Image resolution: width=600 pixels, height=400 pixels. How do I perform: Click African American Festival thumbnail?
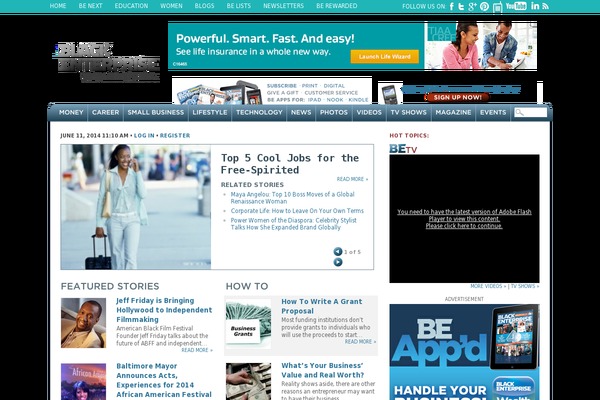pyautogui.click(x=83, y=382)
